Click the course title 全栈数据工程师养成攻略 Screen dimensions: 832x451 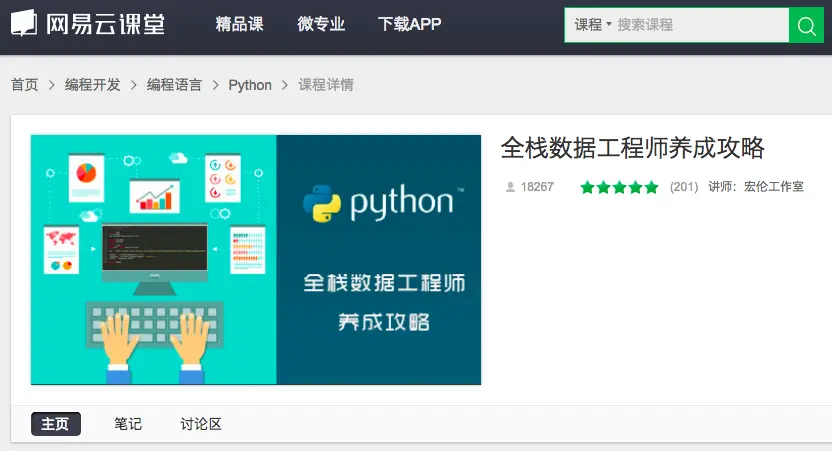pyautogui.click(x=632, y=148)
